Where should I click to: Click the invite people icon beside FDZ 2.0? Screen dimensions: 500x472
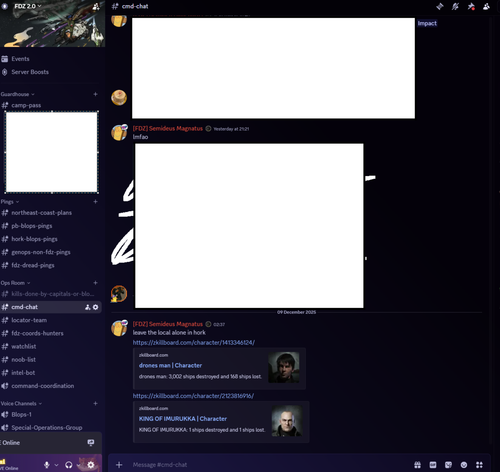[x=96, y=6]
